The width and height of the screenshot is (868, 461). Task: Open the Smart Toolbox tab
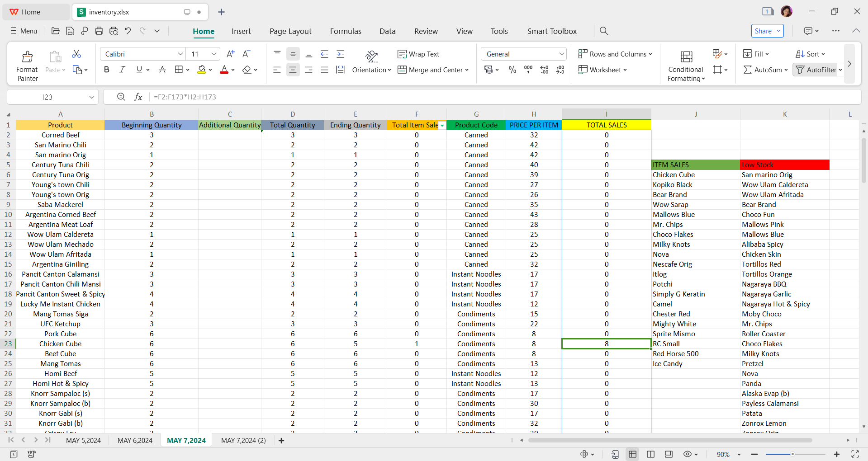tap(552, 31)
